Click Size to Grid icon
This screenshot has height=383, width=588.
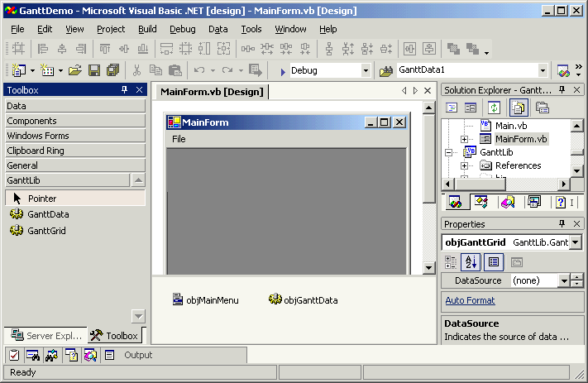click(185, 49)
